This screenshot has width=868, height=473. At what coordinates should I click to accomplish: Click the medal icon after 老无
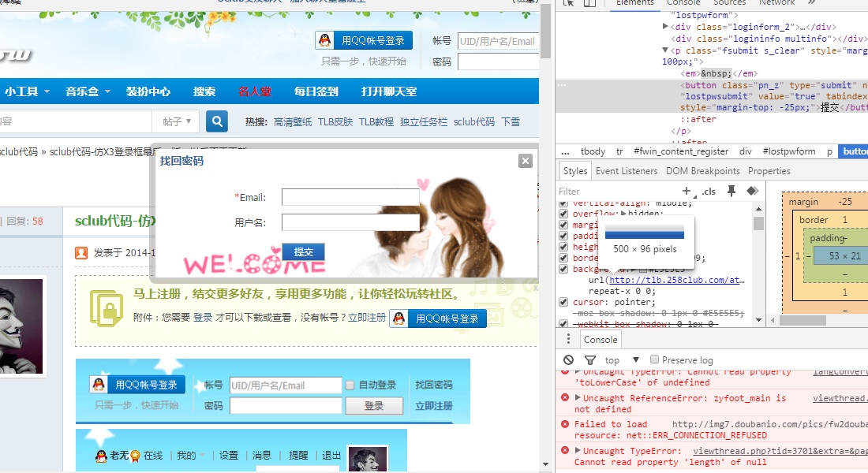[135, 456]
